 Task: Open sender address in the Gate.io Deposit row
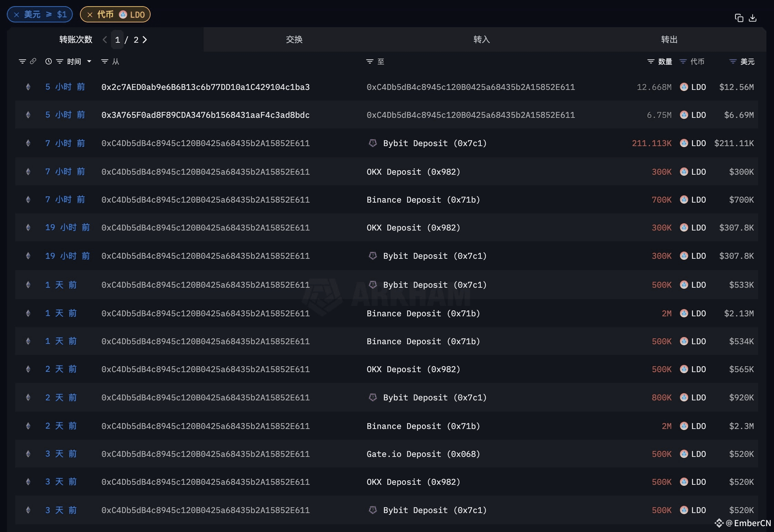(205, 454)
